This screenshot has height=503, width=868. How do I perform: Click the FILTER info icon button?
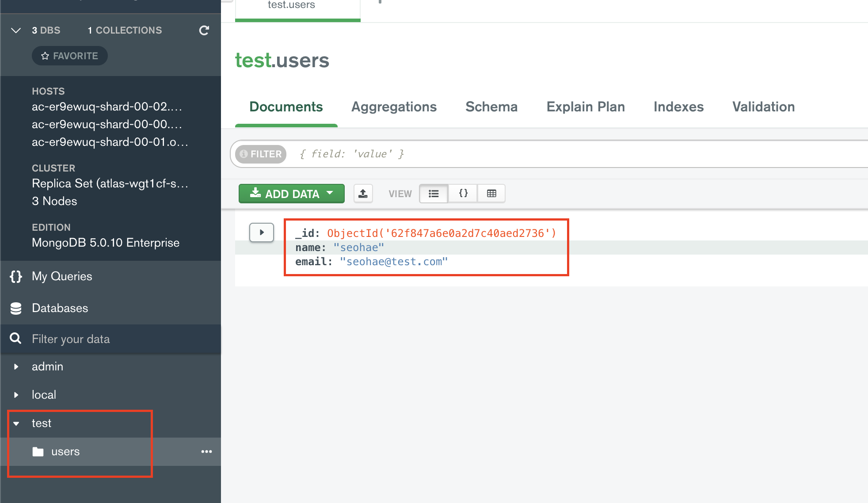coord(261,154)
